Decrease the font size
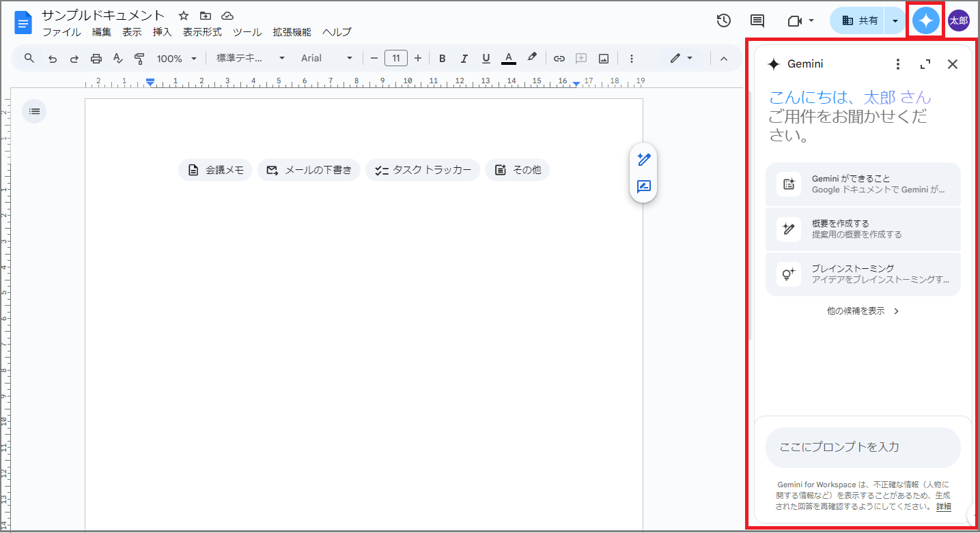The height and width of the screenshot is (533, 980). (x=374, y=59)
